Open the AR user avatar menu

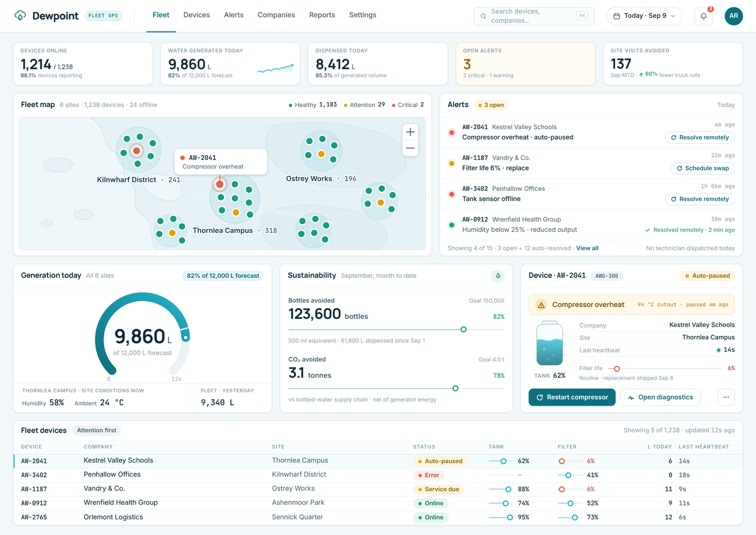click(x=734, y=16)
